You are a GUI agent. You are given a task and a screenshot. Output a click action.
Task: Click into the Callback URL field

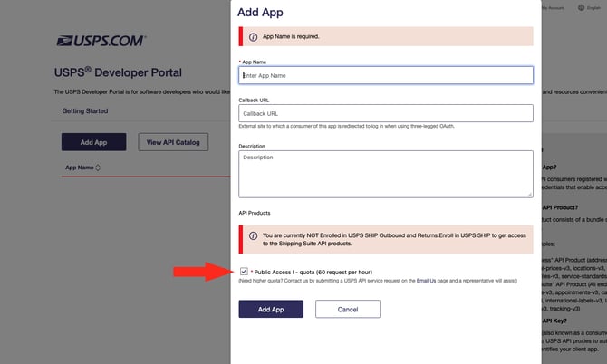(x=385, y=114)
